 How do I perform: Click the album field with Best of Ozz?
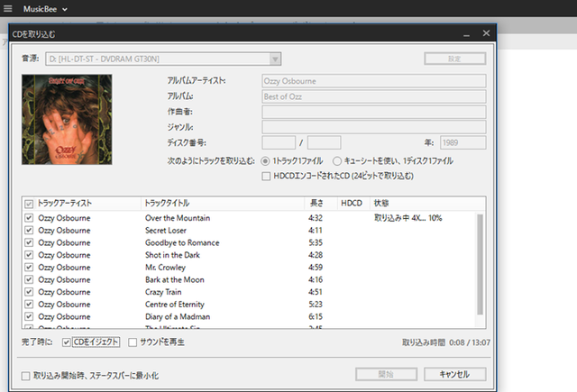pos(374,96)
